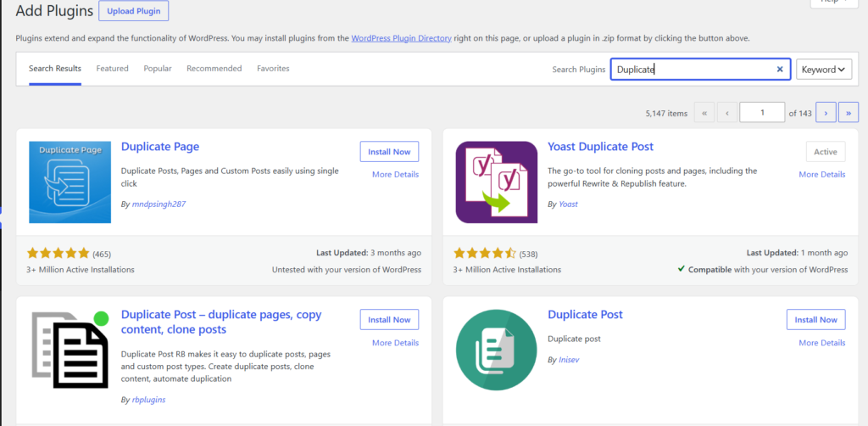This screenshot has width=868, height=426.
Task: Click the Active button for Yoast Duplicate Post
Action: pyautogui.click(x=826, y=151)
